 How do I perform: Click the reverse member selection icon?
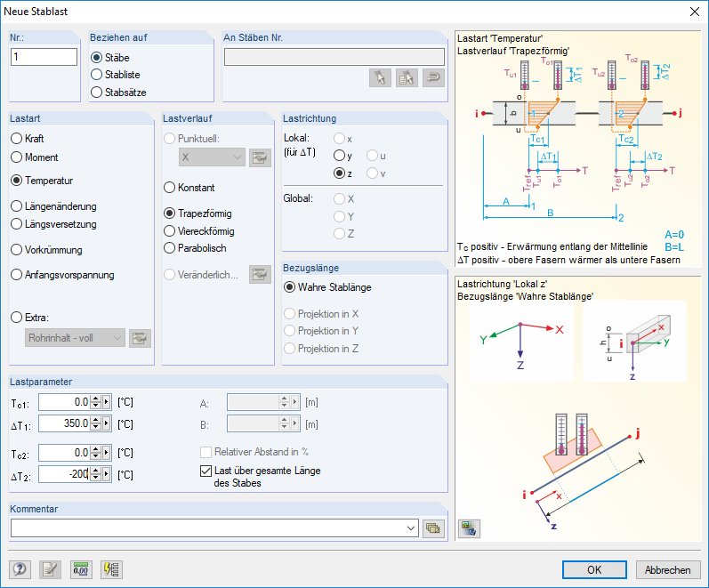433,77
